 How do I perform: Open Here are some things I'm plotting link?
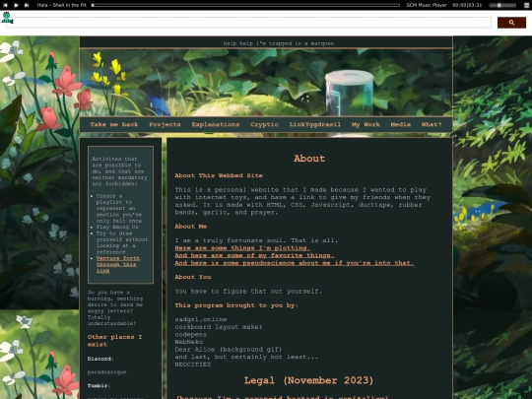pos(242,248)
